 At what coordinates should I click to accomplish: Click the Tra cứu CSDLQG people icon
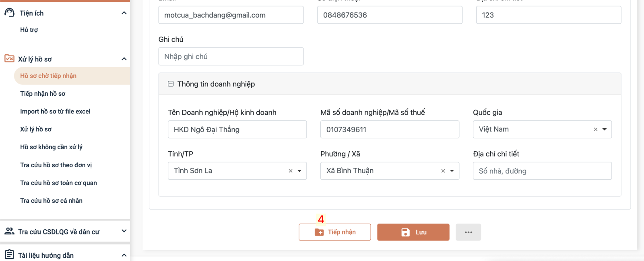tap(9, 231)
